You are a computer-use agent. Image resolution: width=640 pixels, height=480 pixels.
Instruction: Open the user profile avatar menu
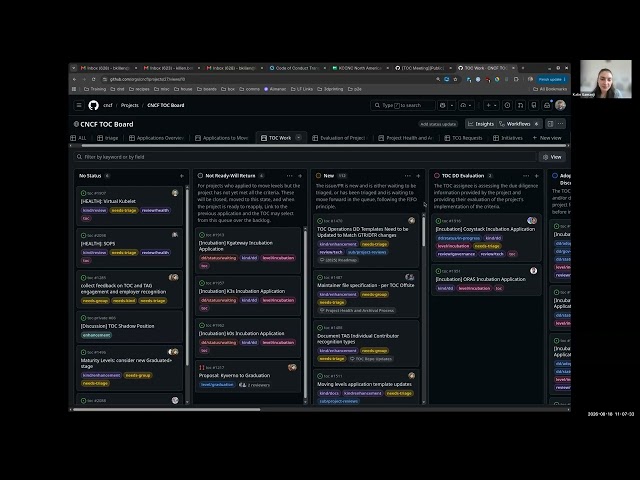click(560, 105)
